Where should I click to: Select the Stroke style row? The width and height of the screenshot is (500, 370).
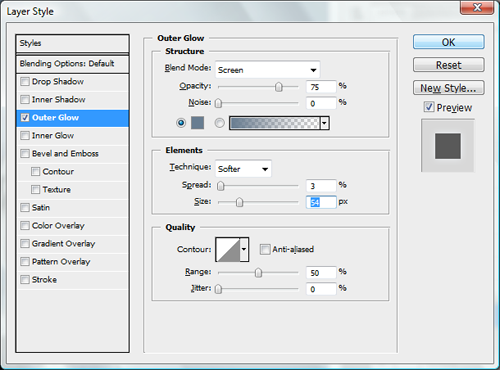(x=72, y=280)
